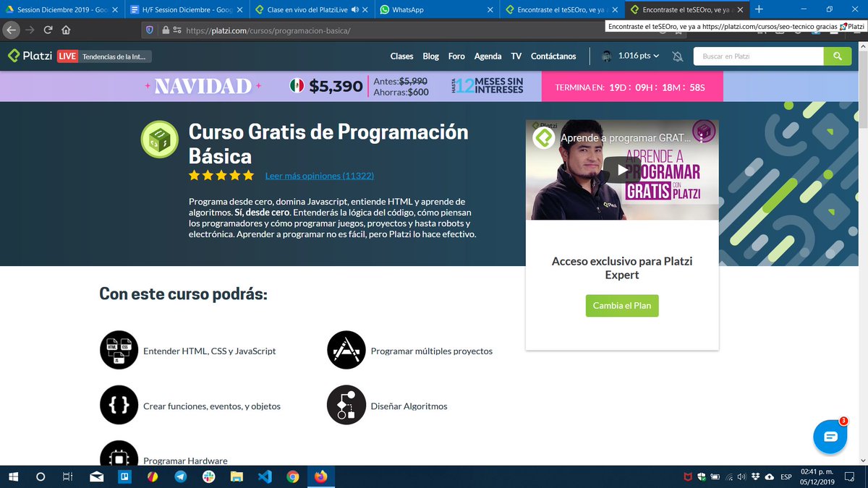
Task: Click the Firefox taskbar icon
Action: pyautogui.click(x=321, y=476)
